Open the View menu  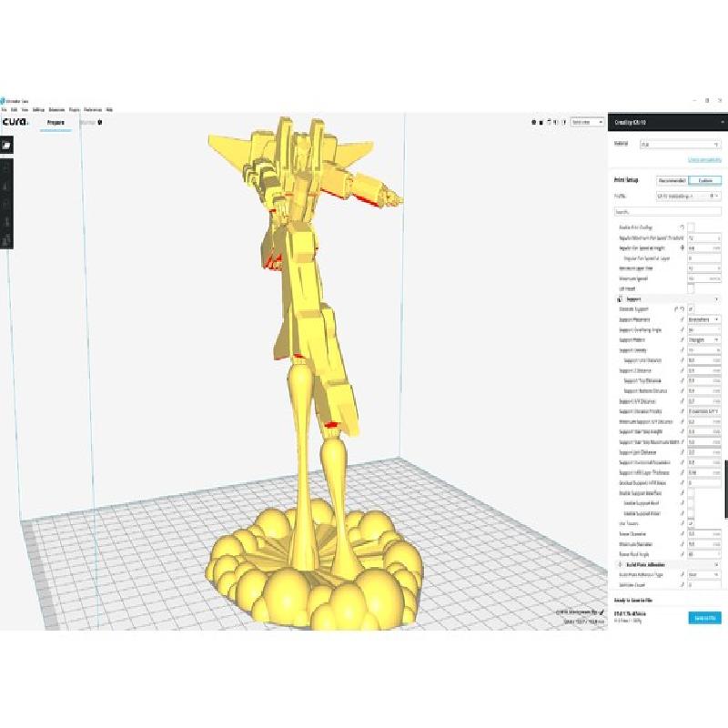tap(25, 110)
